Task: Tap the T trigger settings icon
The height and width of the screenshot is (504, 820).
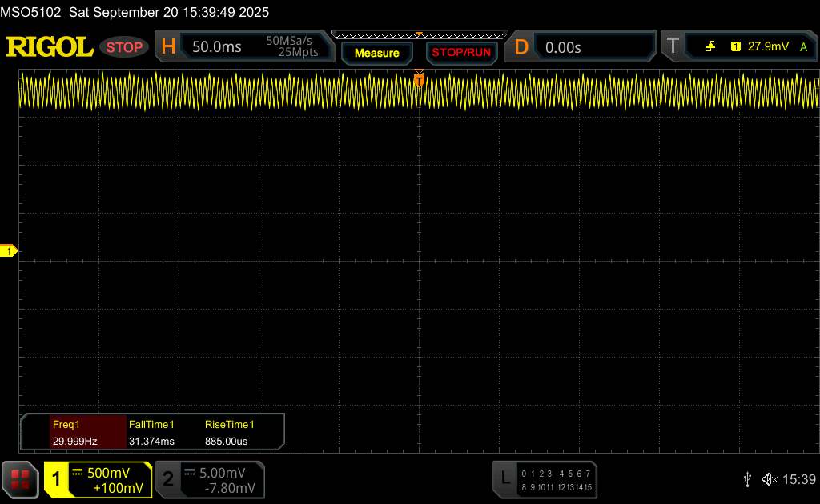Action: click(x=671, y=47)
